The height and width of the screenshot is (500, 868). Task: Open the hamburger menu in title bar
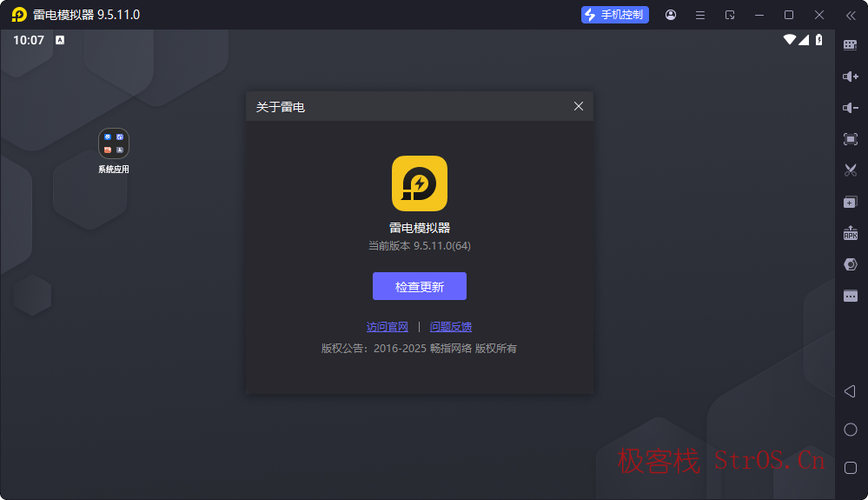coord(700,15)
